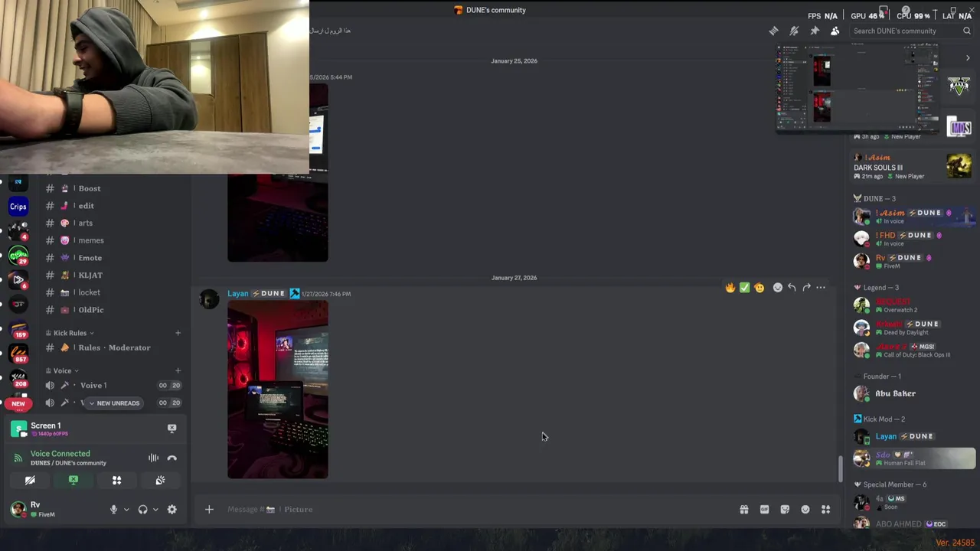Click the search magnifier icon

(967, 31)
